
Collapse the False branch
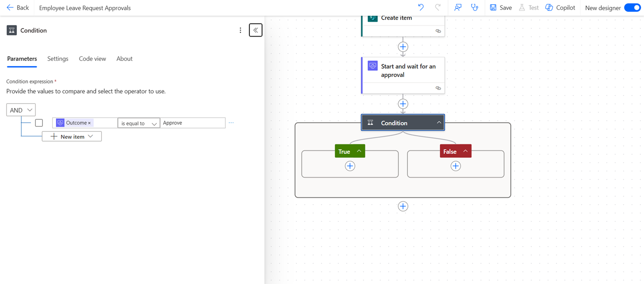click(465, 151)
